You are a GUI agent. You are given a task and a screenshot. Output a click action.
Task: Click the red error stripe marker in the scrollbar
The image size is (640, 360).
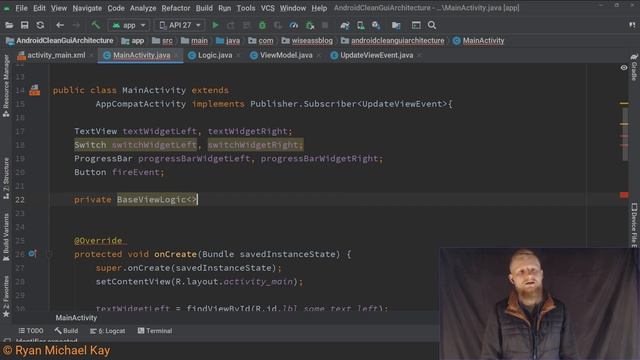click(x=624, y=195)
